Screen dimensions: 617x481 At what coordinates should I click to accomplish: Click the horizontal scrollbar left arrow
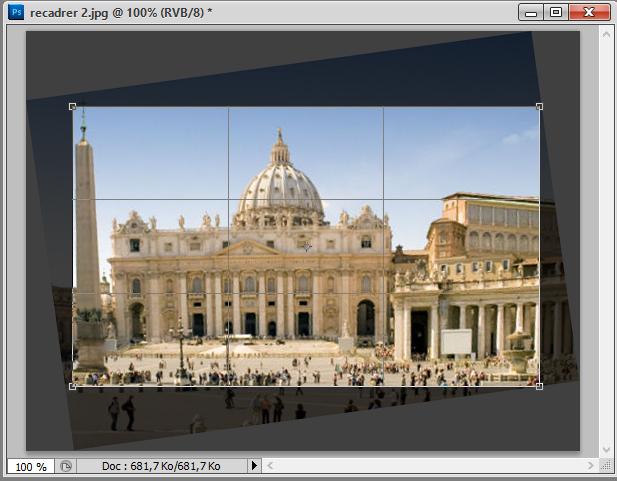(270, 467)
